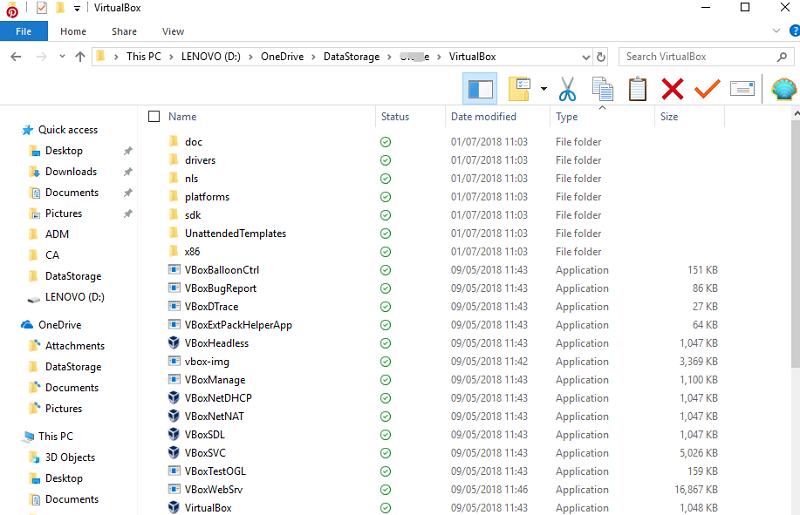Click the Classic Shell settings shell icon
This screenshot has height=515, width=800.
coord(784,89)
